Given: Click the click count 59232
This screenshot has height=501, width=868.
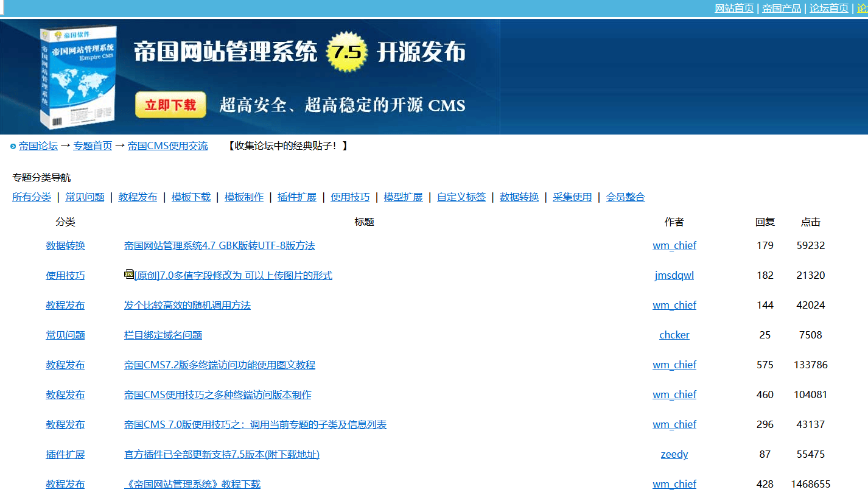Looking at the screenshot, I should point(811,246).
